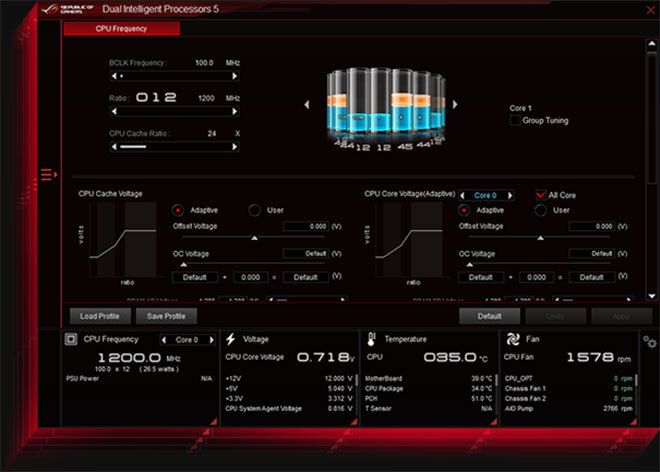Screen dimensions: 660x472
Task: Click Core voltage 0.000 additional offset field
Action: [x=536, y=277]
